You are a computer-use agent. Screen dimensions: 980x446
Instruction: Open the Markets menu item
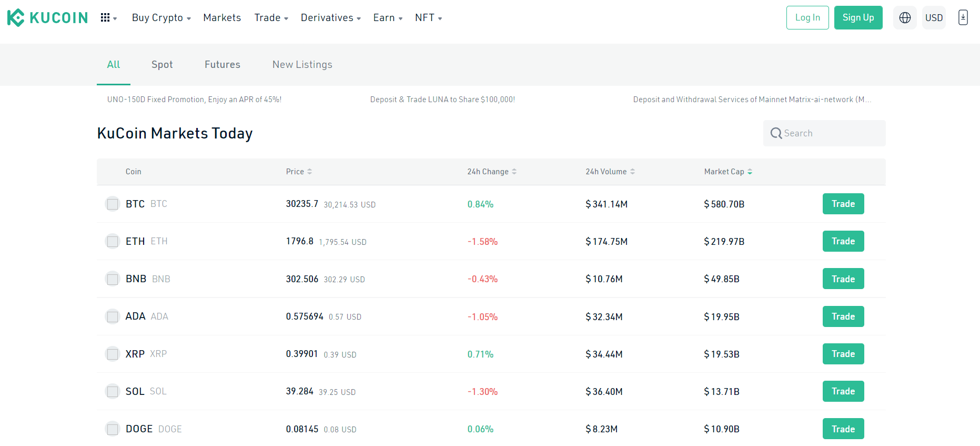point(222,18)
